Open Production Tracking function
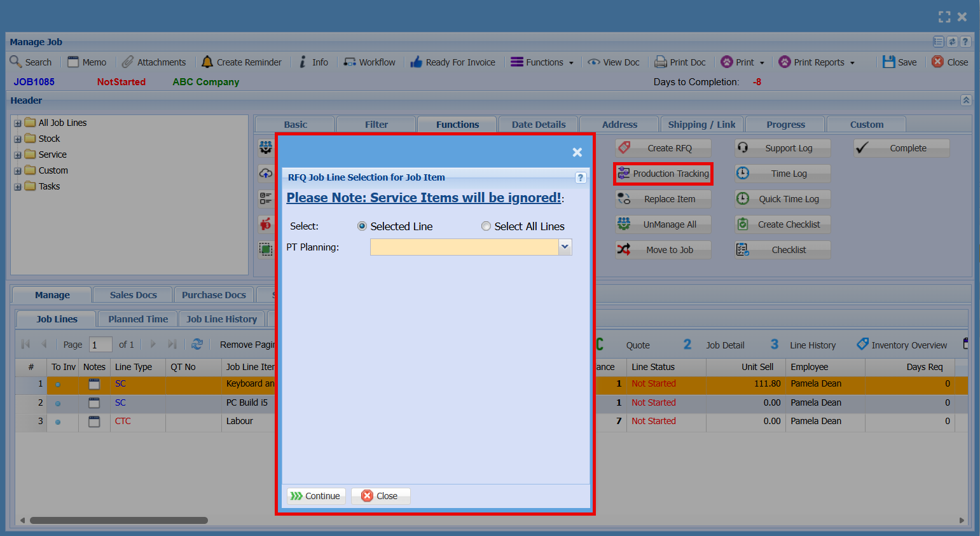This screenshot has height=536, width=980. coord(663,174)
